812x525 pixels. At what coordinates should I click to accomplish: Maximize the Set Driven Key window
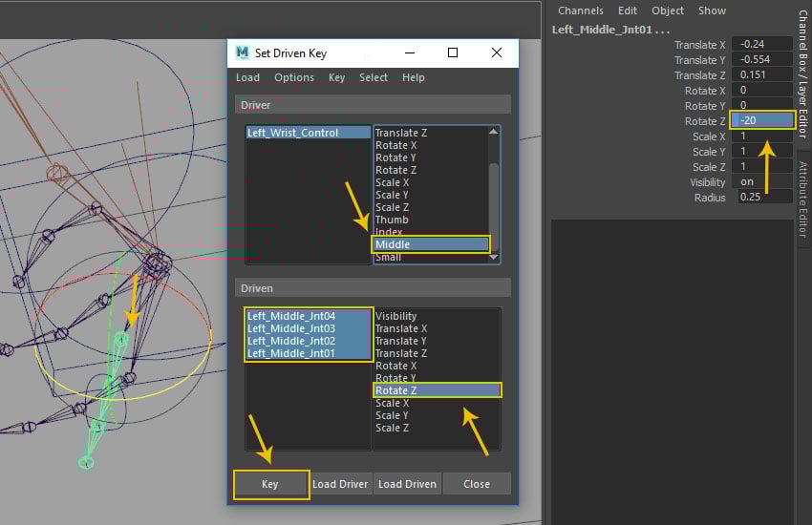coord(453,53)
